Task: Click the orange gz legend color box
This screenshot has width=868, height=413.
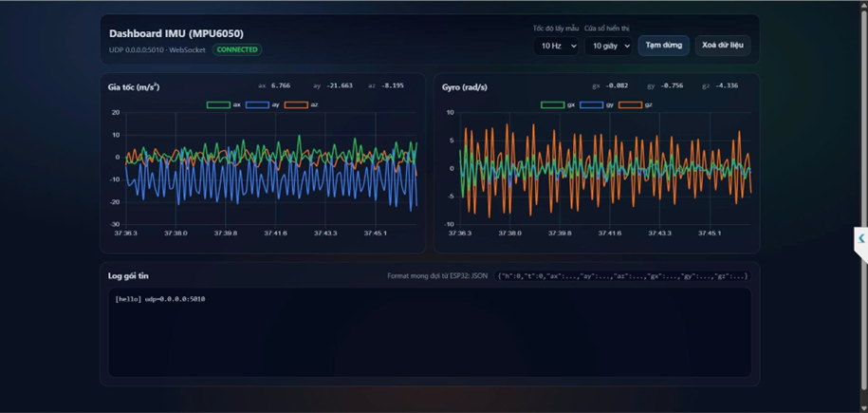Action: click(x=630, y=104)
